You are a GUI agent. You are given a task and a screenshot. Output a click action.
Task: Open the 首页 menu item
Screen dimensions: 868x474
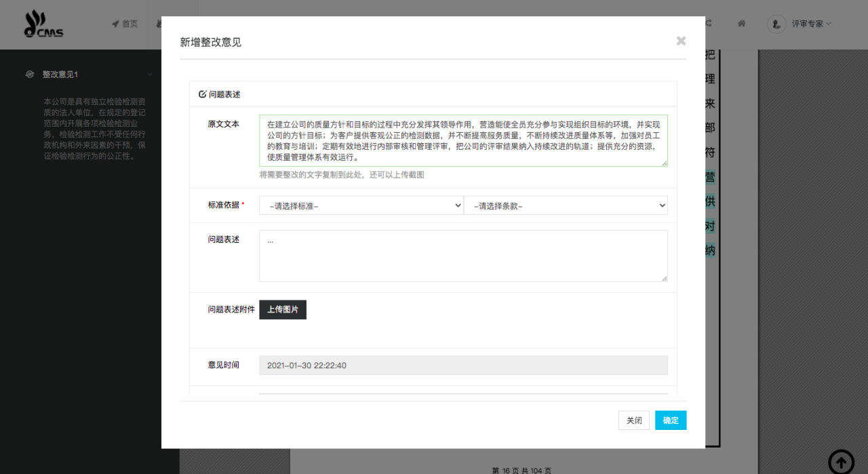tap(125, 24)
